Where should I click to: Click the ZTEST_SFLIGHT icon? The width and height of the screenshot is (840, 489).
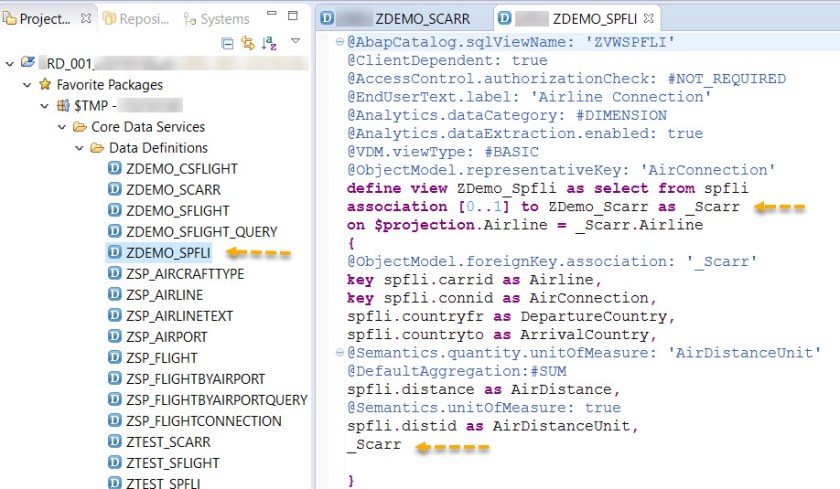pos(115,462)
